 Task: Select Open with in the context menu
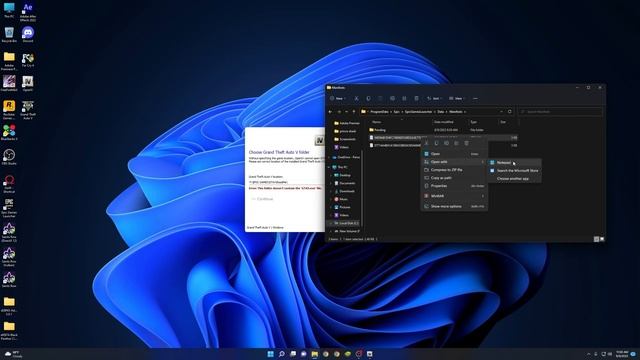454,162
